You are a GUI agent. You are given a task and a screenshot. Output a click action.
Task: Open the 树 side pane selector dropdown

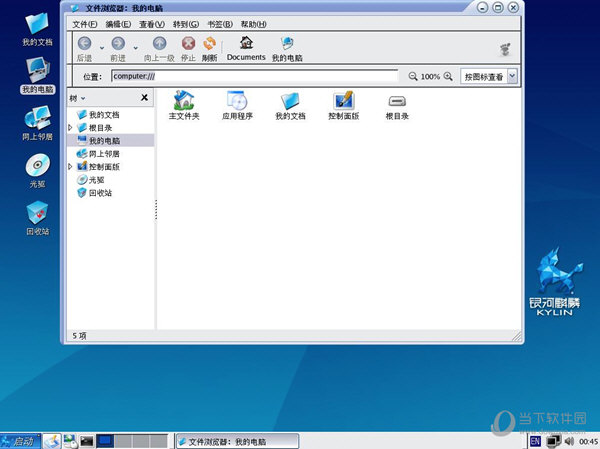(x=77, y=98)
